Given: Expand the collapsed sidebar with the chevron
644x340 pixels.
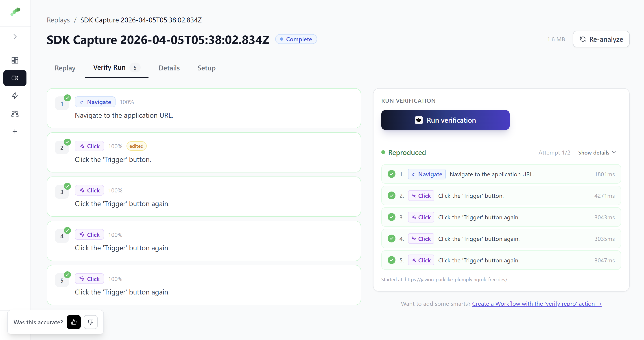Looking at the screenshot, I should [x=15, y=37].
